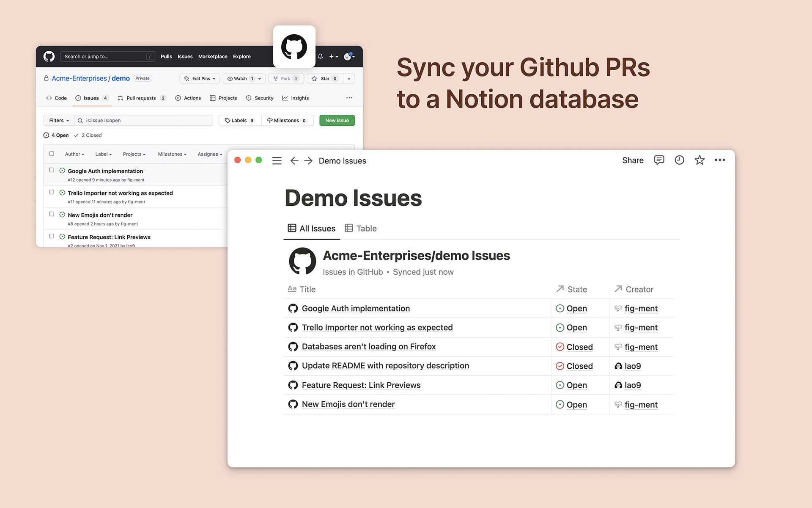Screen dimensions: 812x508
Task: Switch to the Pull requests tab
Action: 142,98
